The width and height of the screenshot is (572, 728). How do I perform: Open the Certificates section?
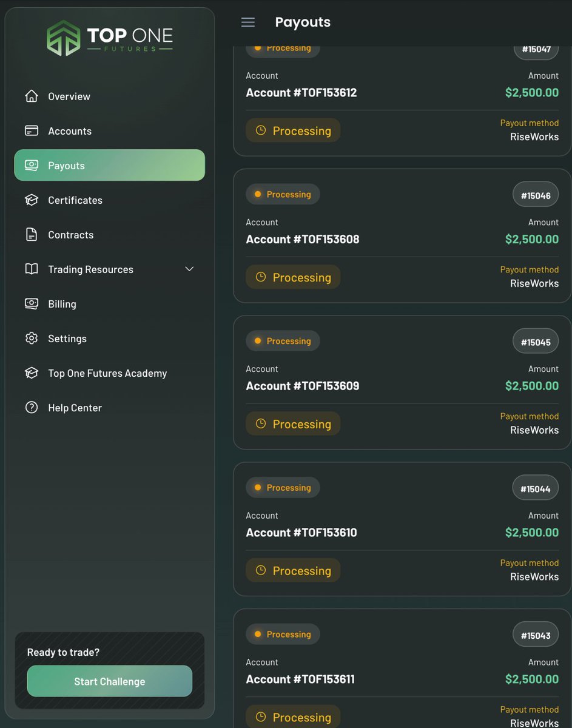(x=110, y=200)
